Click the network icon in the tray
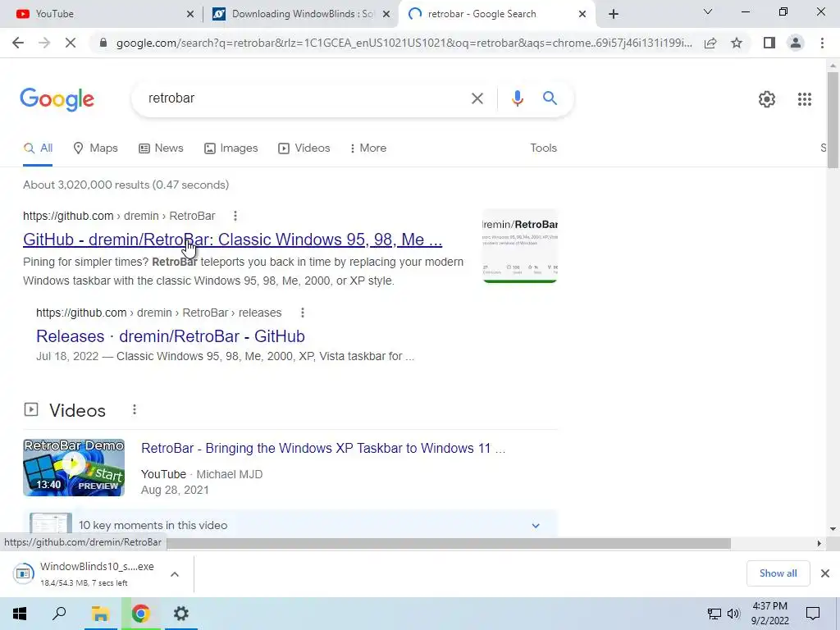Viewport: 840px width, 630px height. [x=714, y=614]
